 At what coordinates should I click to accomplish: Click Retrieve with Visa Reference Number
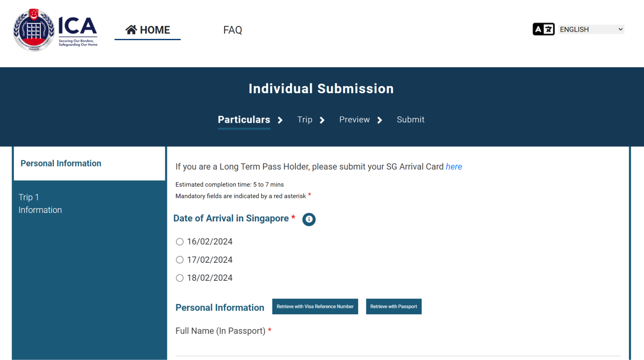(x=315, y=306)
